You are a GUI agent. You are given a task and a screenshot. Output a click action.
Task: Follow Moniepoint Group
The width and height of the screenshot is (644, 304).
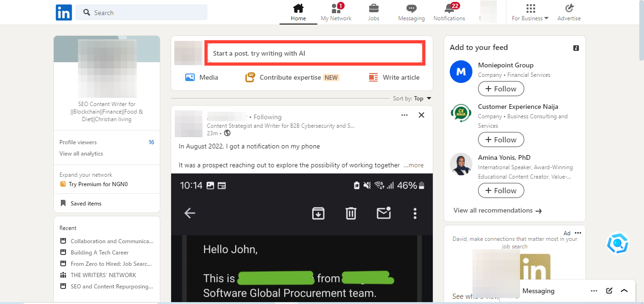coord(501,89)
